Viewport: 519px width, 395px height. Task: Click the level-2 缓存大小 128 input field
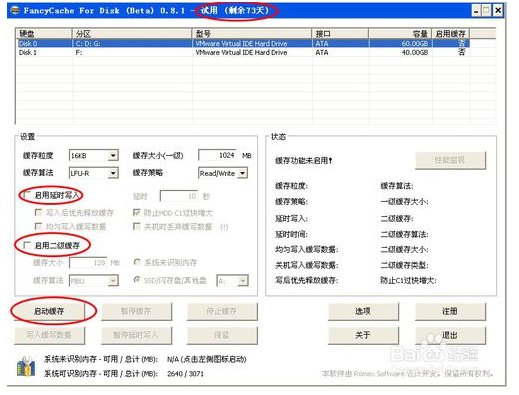[88, 263]
